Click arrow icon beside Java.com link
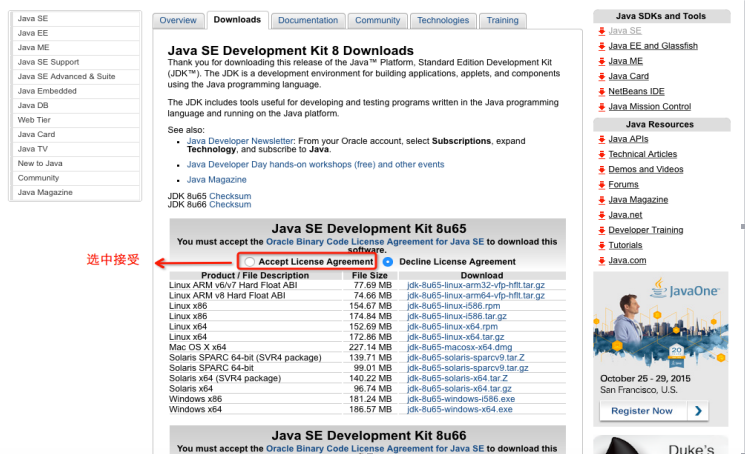 click(x=602, y=261)
